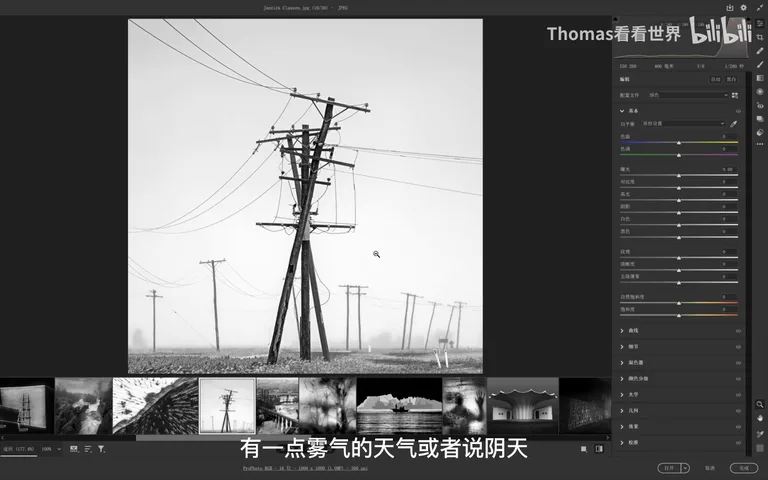Select the Red Eye removal tool

click(x=760, y=105)
